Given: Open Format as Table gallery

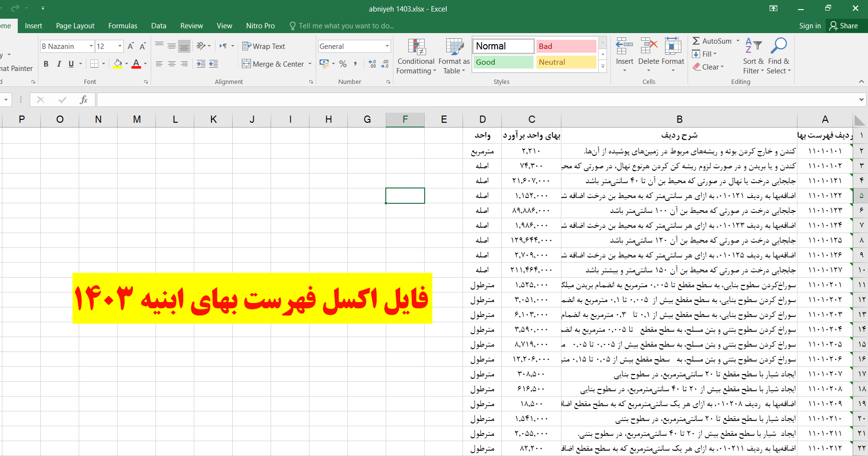Looking at the screenshot, I should click(x=454, y=48).
